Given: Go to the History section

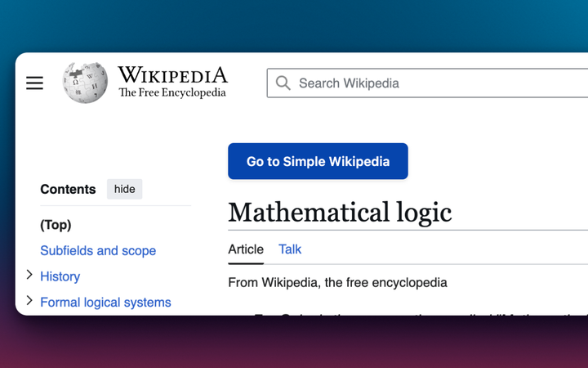Looking at the screenshot, I should coord(60,276).
